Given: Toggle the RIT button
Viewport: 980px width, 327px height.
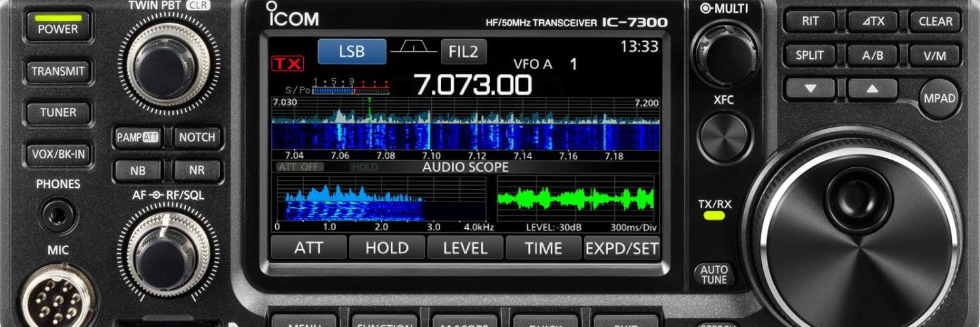Looking at the screenshot, I should pos(810,21).
